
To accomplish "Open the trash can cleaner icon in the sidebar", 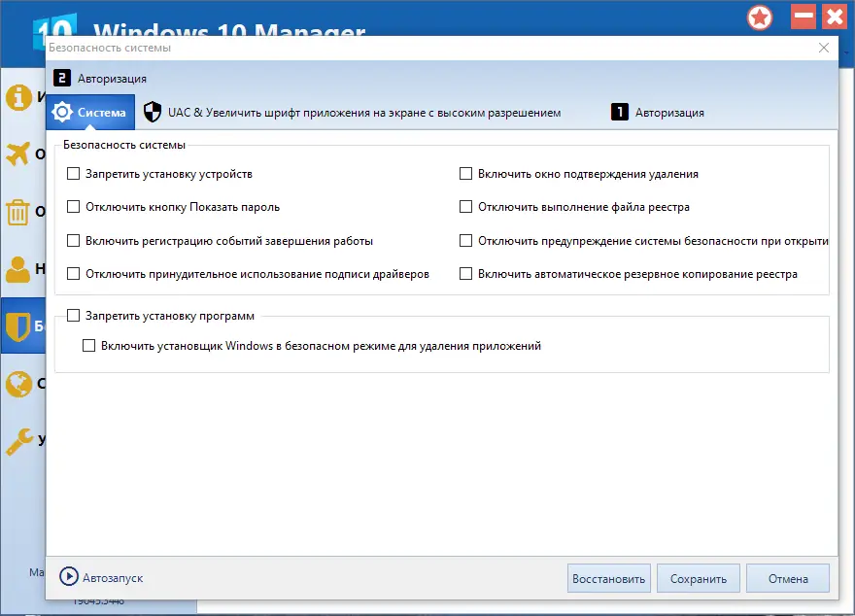I will [x=17, y=212].
